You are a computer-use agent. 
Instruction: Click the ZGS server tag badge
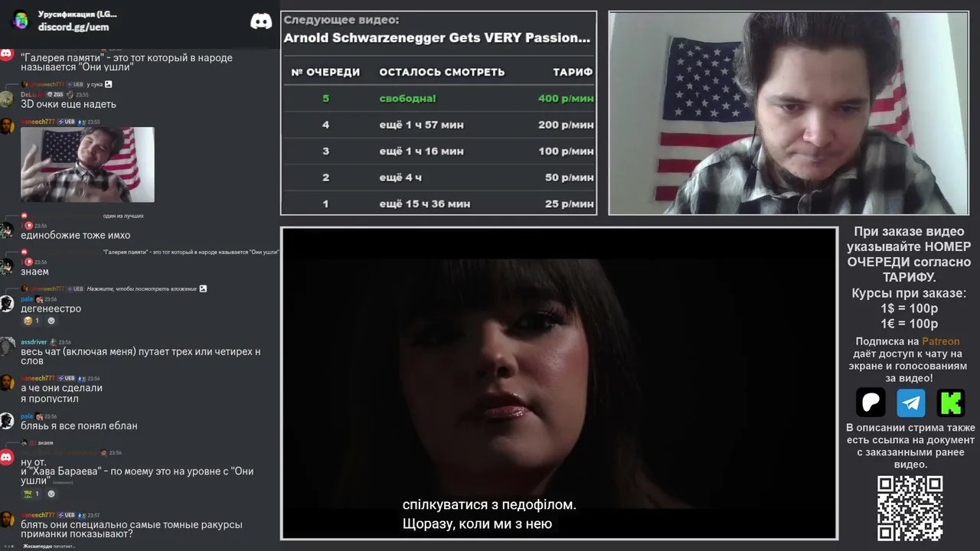click(x=55, y=95)
